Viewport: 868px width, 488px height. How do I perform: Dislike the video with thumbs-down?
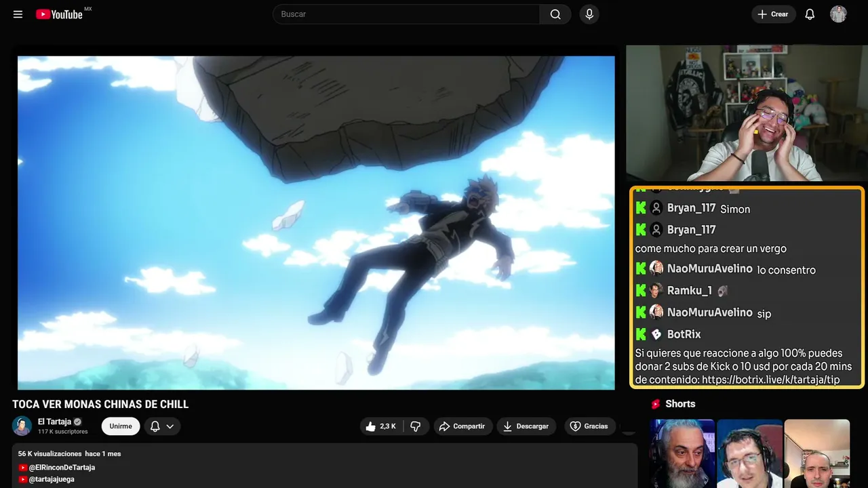pos(416,426)
